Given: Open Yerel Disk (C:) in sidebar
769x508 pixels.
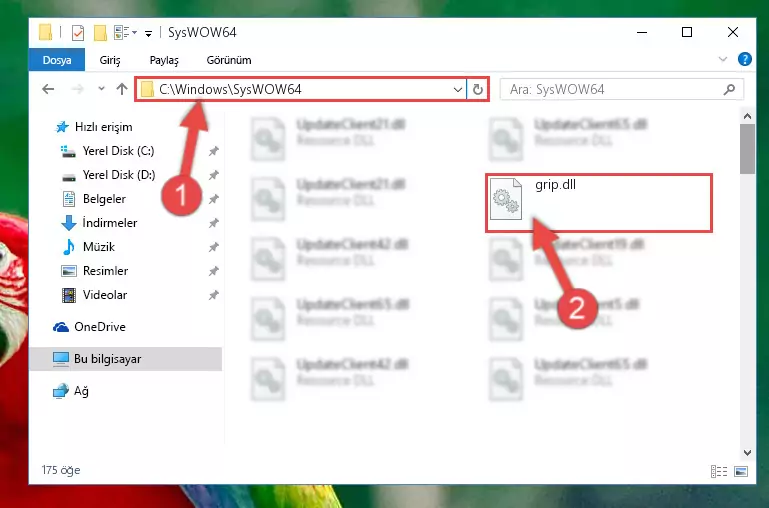Looking at the screenshot, I should (118, 151).
